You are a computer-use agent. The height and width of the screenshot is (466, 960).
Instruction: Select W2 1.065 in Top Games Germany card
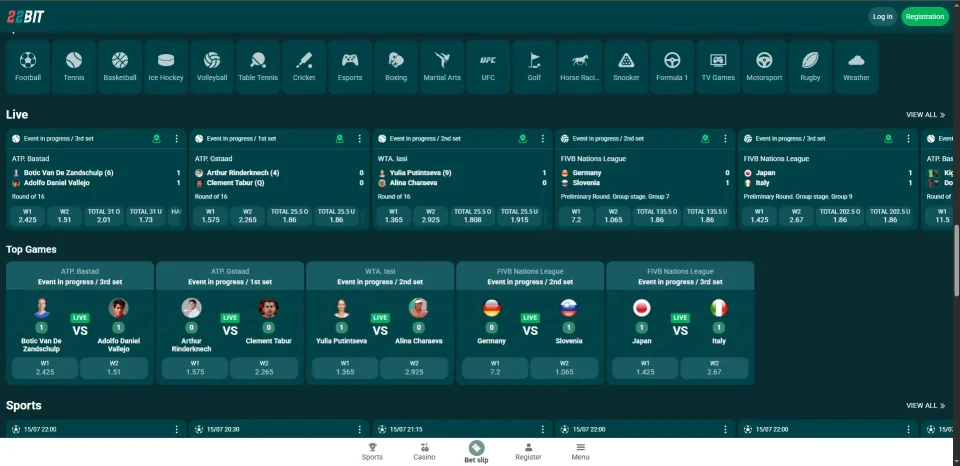click(564, 368)
